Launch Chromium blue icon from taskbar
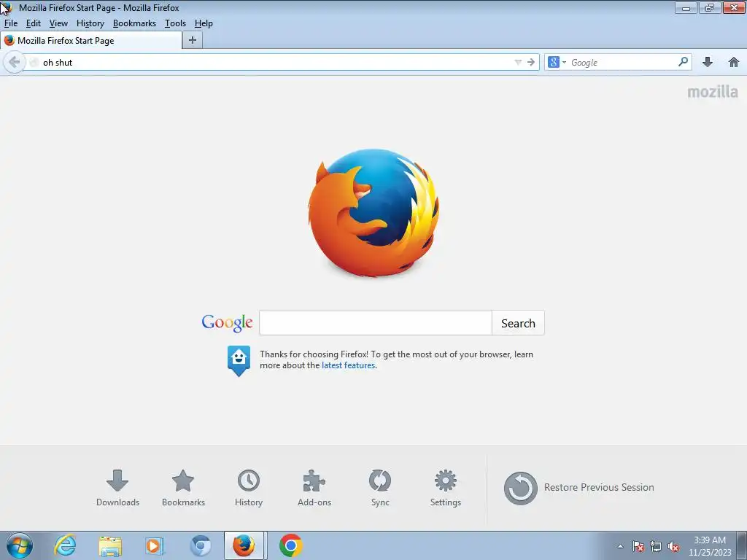This screenshot has width=747, height=560. pos(200,545)
